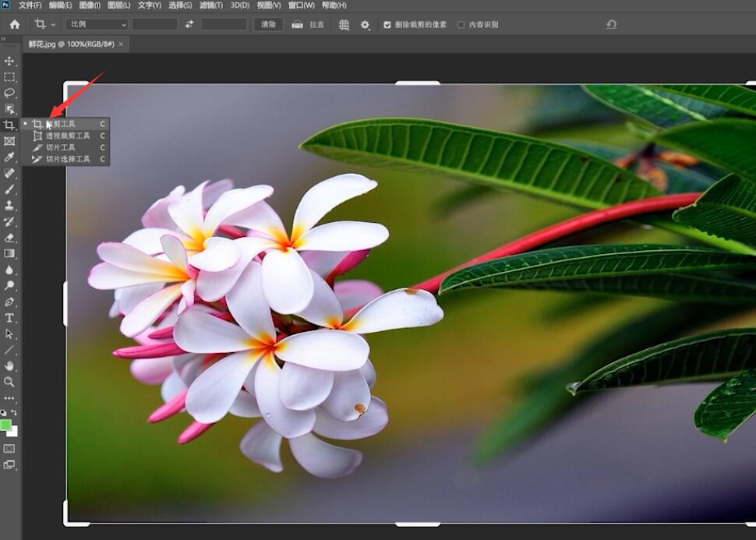Select the Eyedropper tool

click(9, 157)
